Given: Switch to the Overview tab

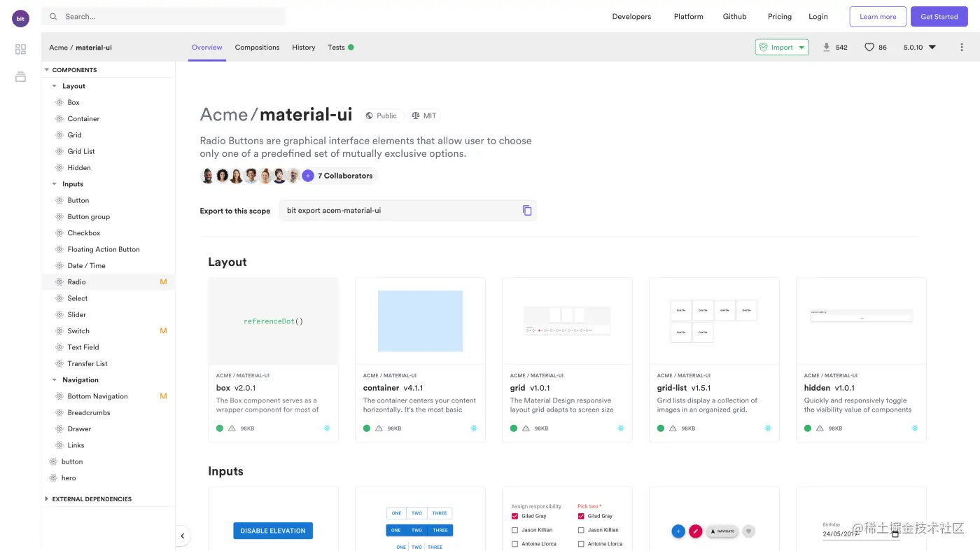Looking at the screenshot, I should point(207,47).
